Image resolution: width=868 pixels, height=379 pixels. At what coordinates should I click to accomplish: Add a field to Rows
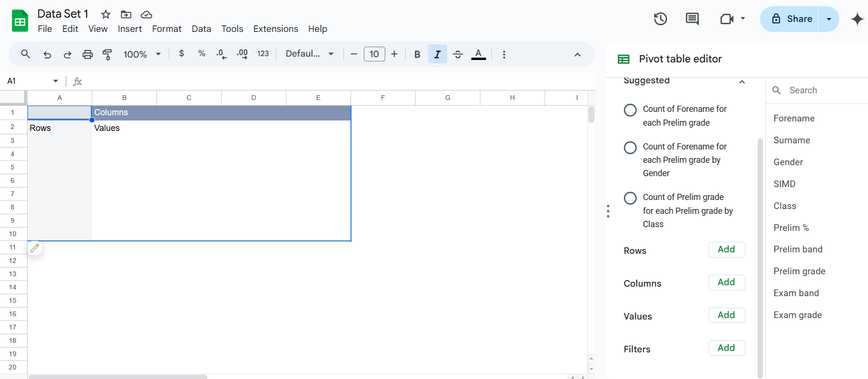point(726,249)
